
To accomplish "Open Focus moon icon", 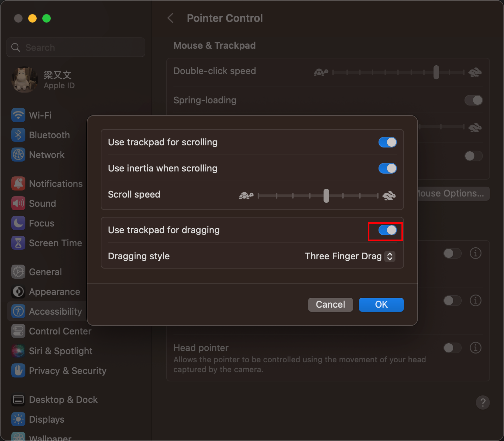I will 18,223.
